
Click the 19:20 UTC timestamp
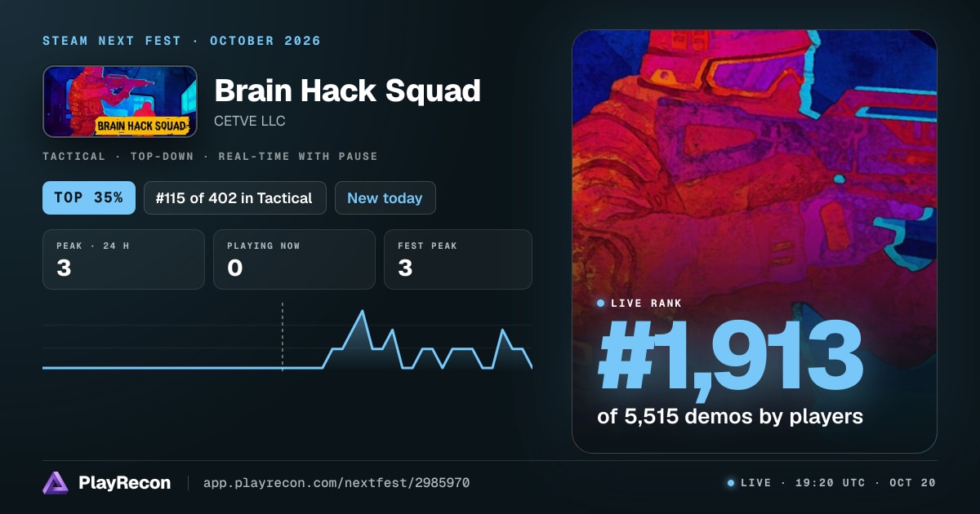(829, 483)
